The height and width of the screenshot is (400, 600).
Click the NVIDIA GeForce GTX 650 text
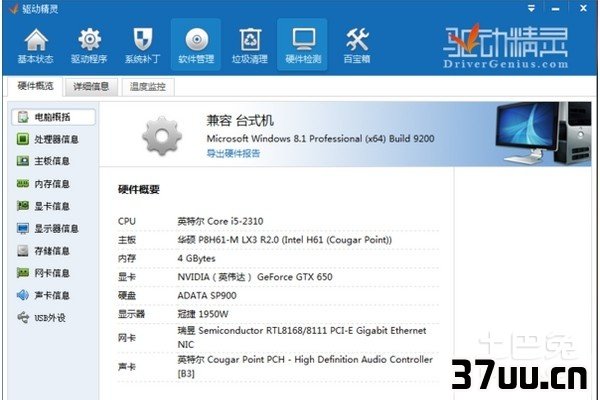255,277
